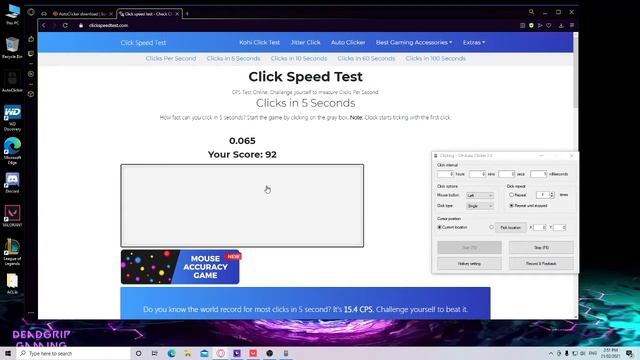Image resolution: width=640 pixels, height=360 pixels.
Task: Open the notification center icon
Action: [x=629, y=353]
